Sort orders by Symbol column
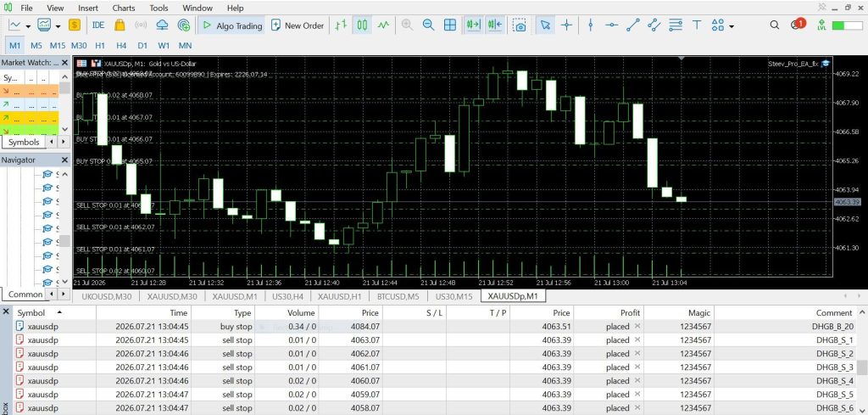Screen dimensions: 868x415 coord(31,312)
